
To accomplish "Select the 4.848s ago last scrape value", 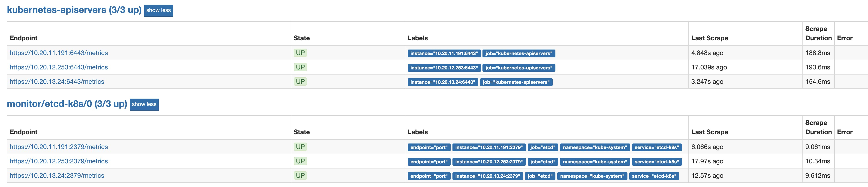I will (707, 53).
